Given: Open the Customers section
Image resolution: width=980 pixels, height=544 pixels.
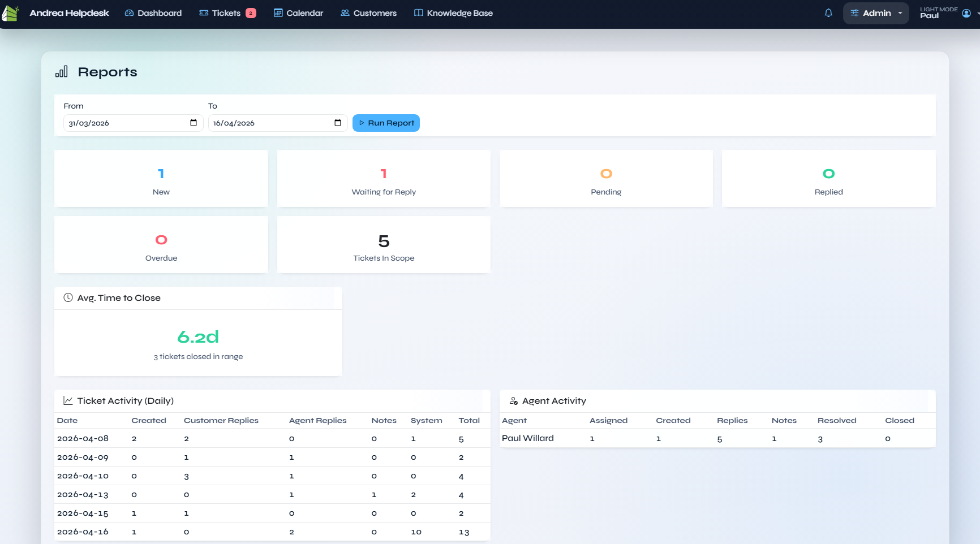Looking at the screenshot, I should point(368,13).
